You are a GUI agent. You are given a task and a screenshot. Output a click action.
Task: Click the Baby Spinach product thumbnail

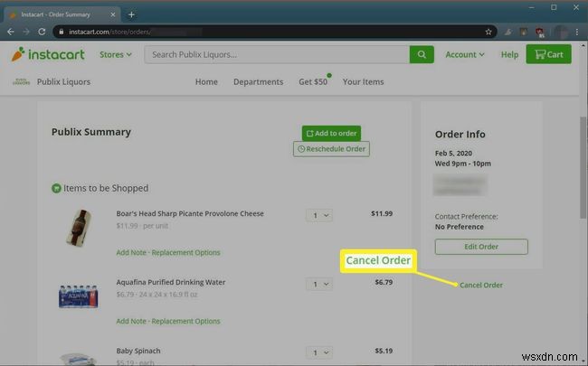79,359
